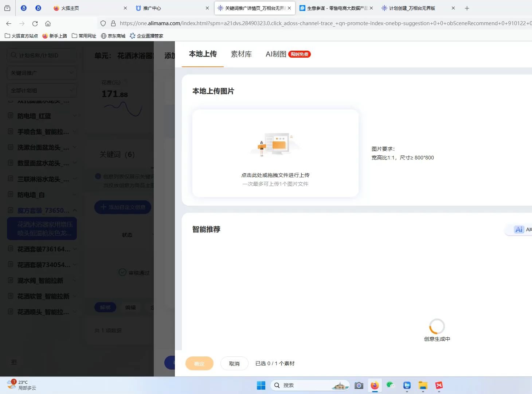Open the Firefox View icon
Viewport: 532px width, 394px height.
7,8
